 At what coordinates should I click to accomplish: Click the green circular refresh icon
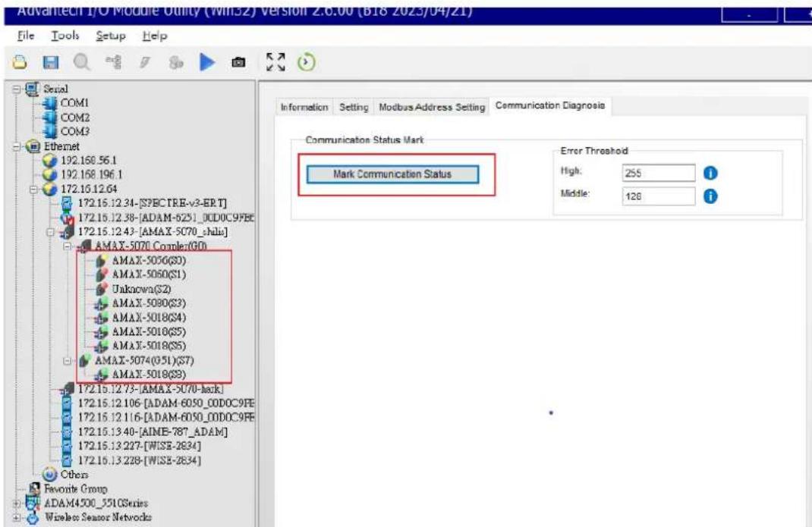pos(306,63)
